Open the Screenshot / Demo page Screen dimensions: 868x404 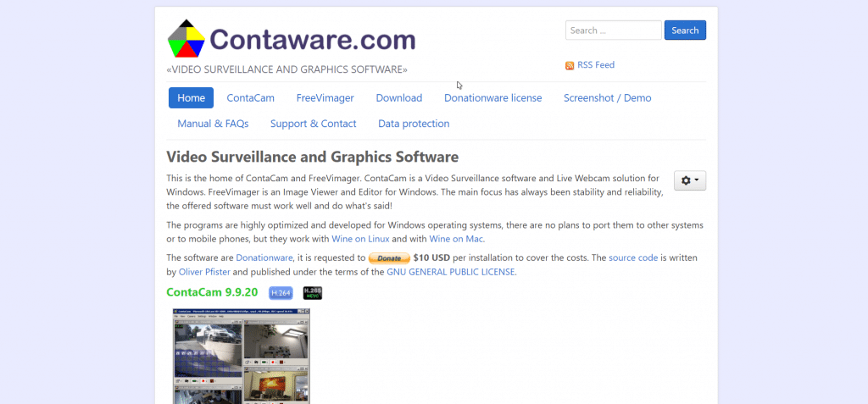pos(607,98)
